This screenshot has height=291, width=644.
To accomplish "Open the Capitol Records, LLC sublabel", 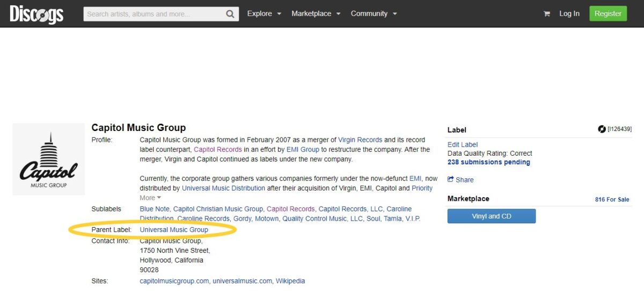I will (350, 209).
